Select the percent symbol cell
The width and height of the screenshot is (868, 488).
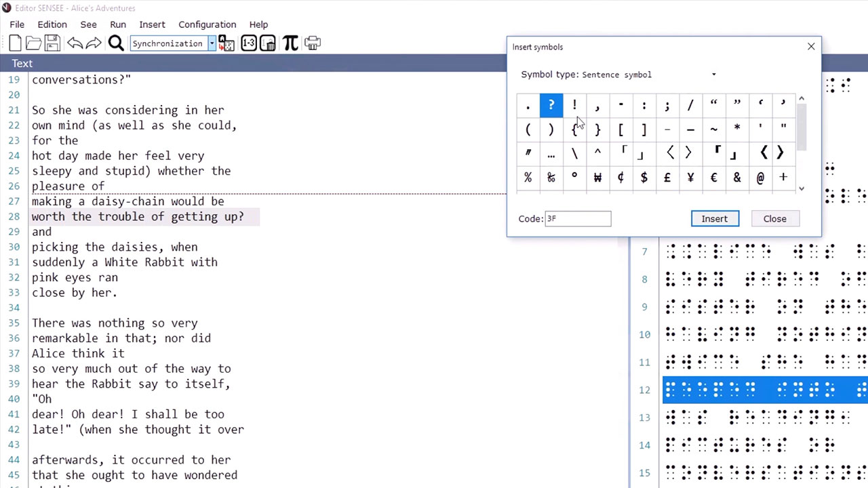[528, 178]
